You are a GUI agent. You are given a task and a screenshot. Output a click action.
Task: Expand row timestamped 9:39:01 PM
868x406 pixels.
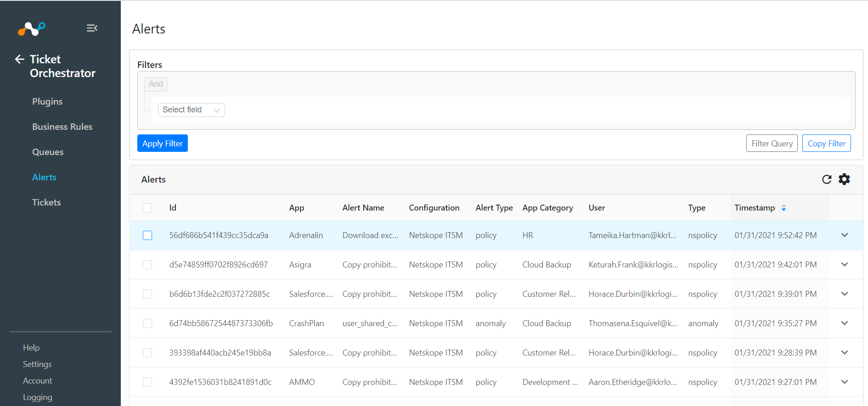pos(845,294)
